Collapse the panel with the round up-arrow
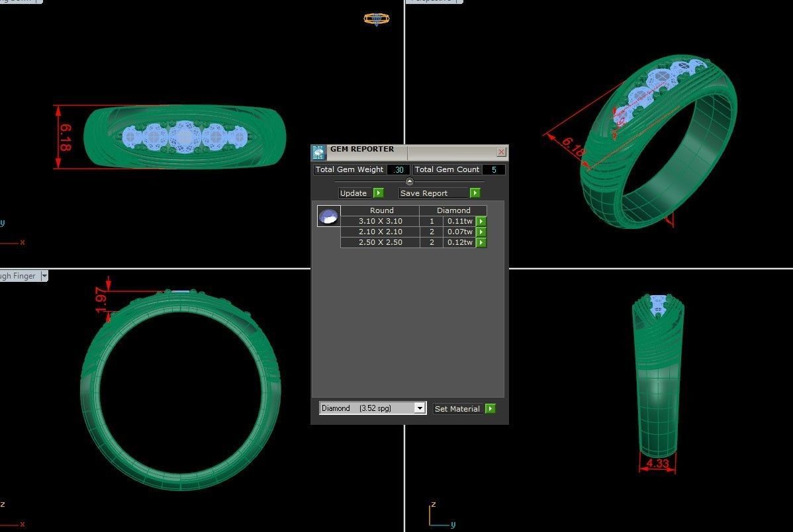This screenshot has height=532, width=793. (410, 181)
